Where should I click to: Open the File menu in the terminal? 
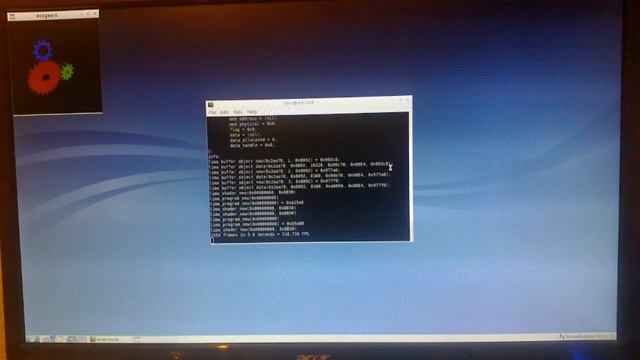coord(212,112)
